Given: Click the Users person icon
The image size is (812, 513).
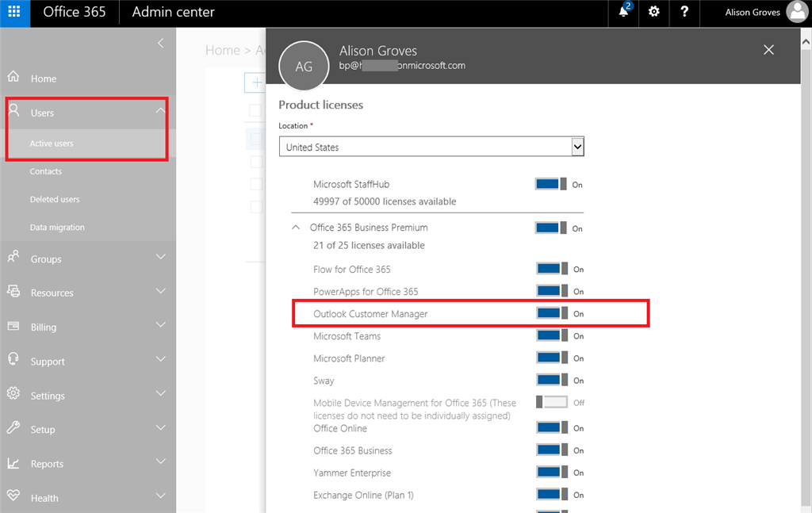Looking at the screenshot, I should tap(13, 110).
